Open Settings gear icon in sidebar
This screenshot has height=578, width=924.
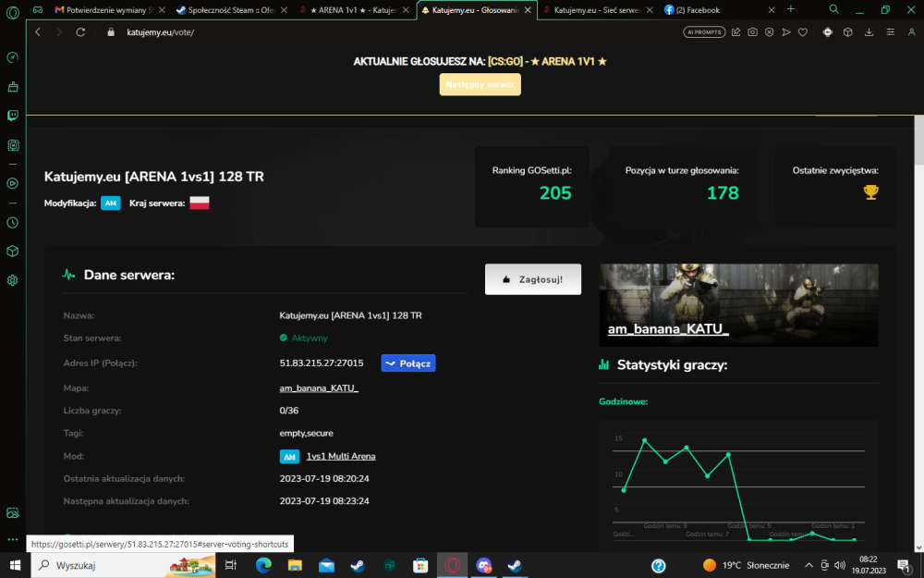(12, 280)
